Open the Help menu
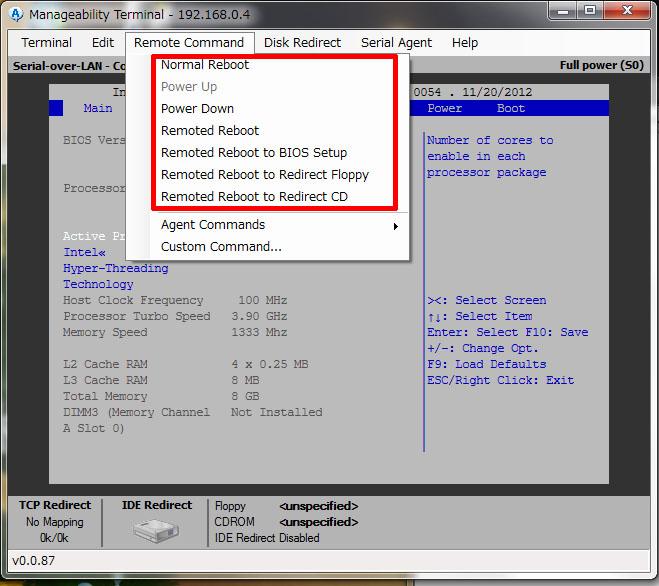This screenshot has height=586, width=659. (x=465, y=42)
